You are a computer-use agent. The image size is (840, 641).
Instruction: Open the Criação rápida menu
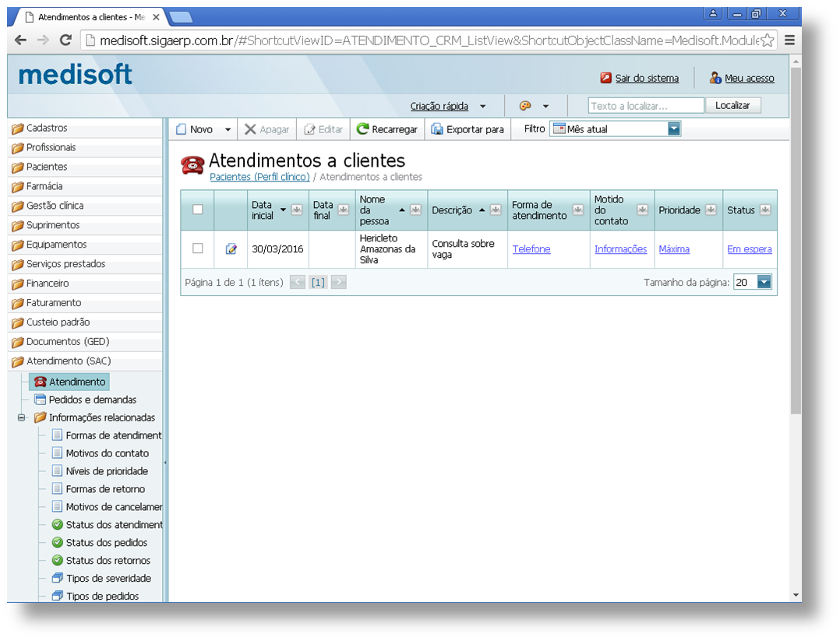point(447,106)
